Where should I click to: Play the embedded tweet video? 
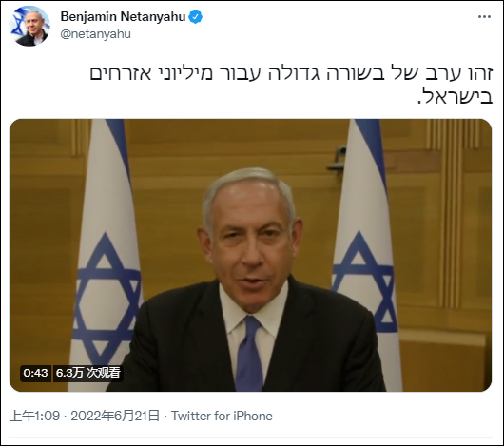click(250, 255)
